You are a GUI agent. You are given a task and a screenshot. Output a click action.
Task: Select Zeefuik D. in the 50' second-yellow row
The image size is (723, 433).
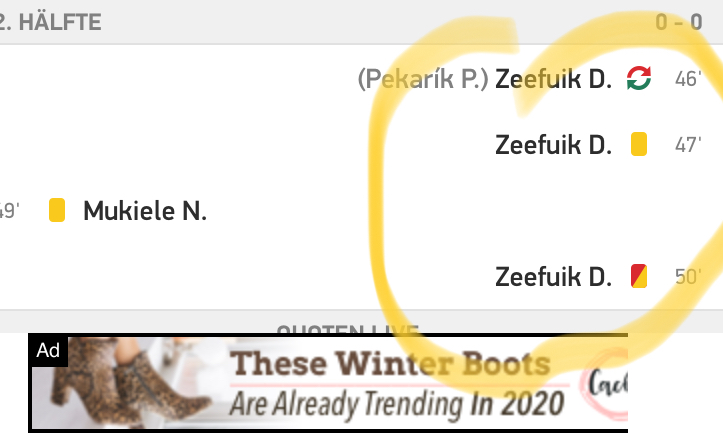click(x=553, y=277)
